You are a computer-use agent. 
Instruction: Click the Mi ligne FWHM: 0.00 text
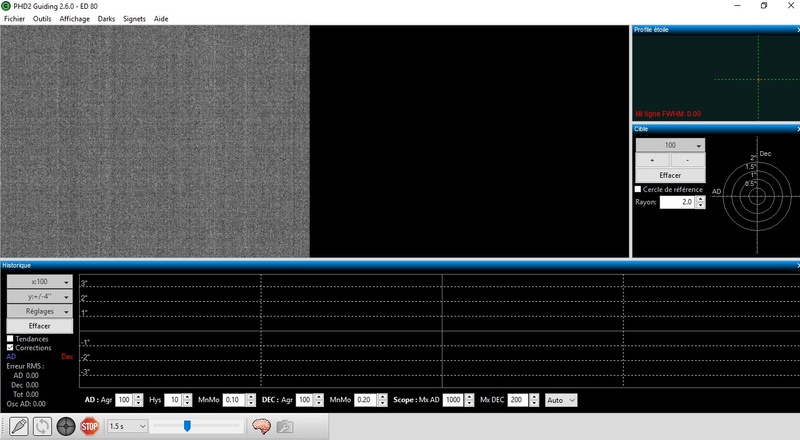click(x=668, y=114)
